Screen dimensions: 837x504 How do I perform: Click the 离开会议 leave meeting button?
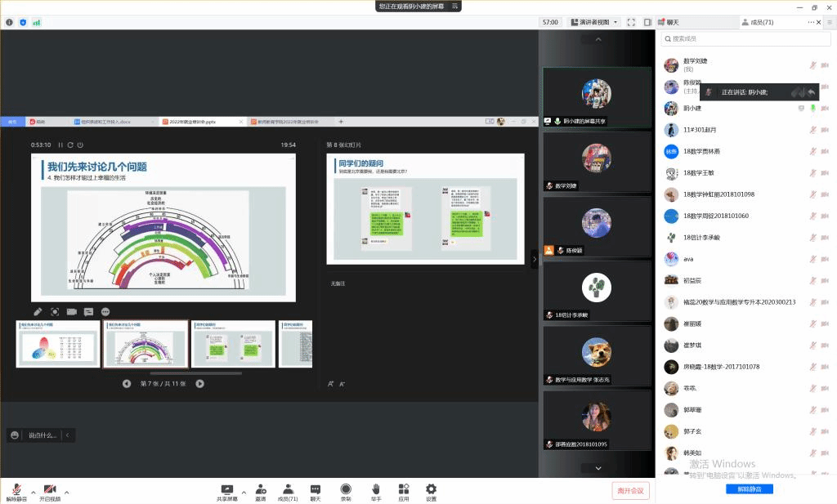tap(630, 490)
